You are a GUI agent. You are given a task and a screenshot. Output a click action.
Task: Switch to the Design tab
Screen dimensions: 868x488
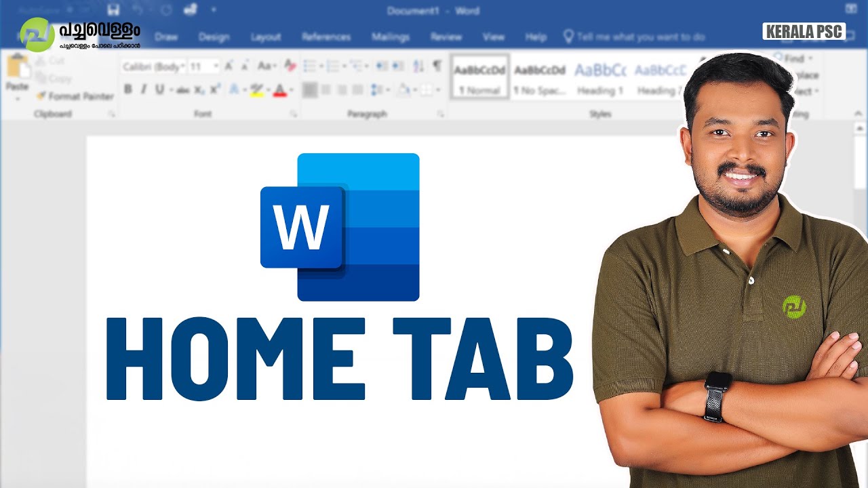[214, 37]
